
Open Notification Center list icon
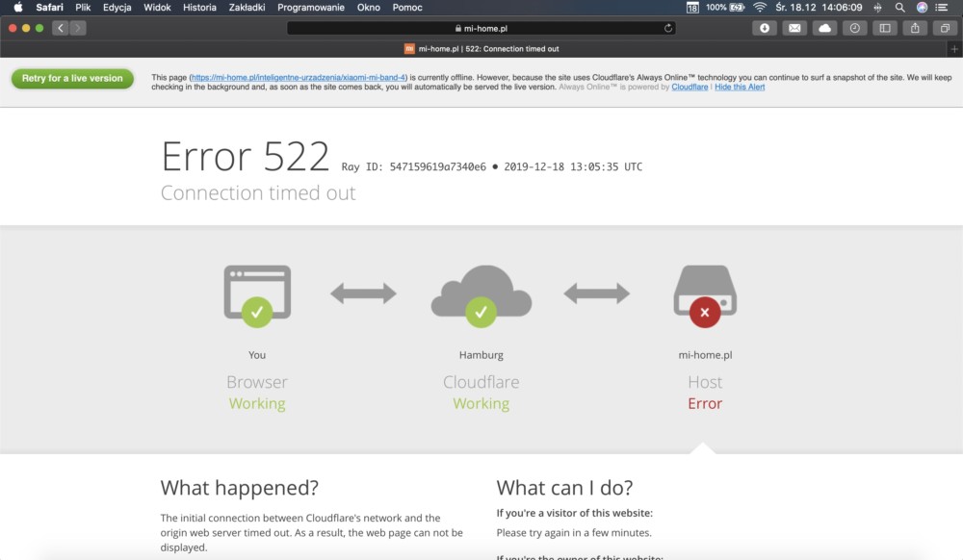pyautogui.click(x=942, y=8)
